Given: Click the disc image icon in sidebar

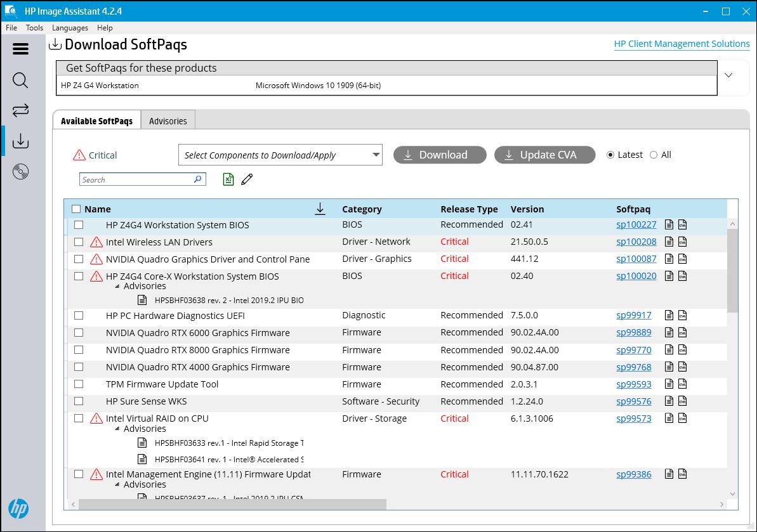Looking at the screenshot, I should pyautogui.click(x=20, y=171).
